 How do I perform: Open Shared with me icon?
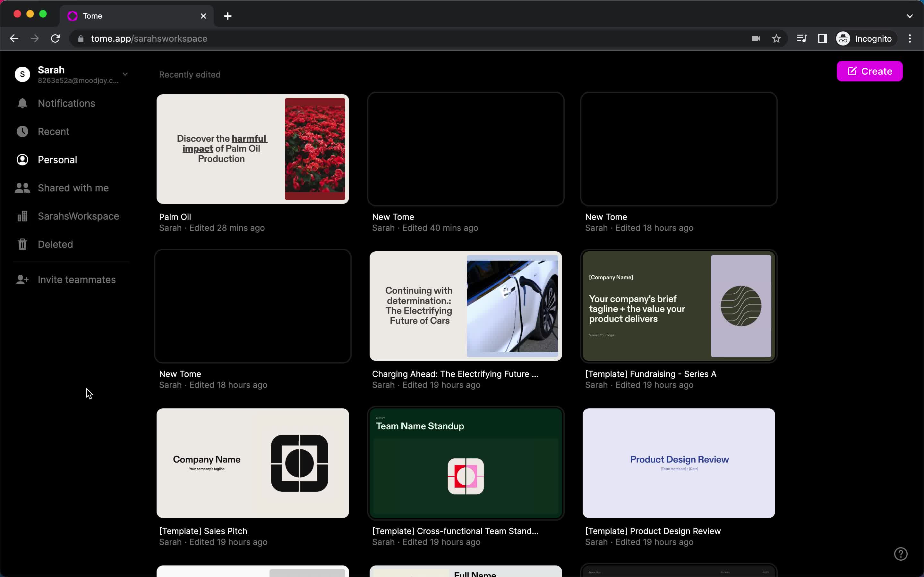pos(21,188)
